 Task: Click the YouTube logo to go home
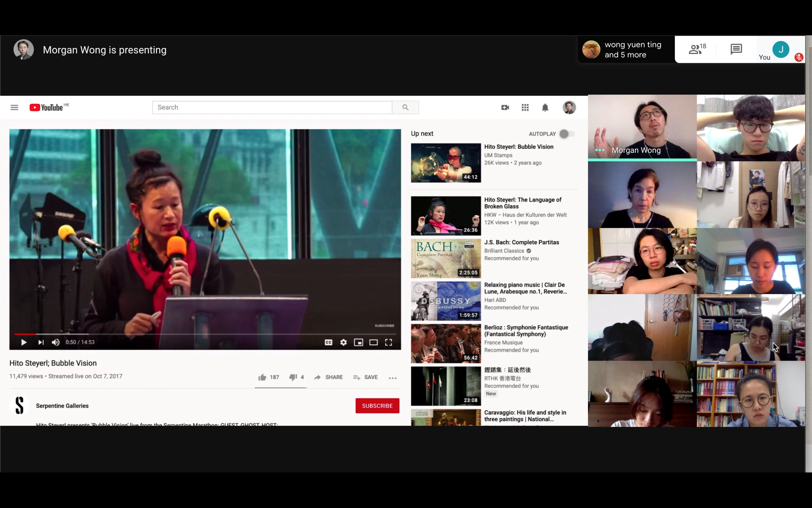tap(46, 107)
